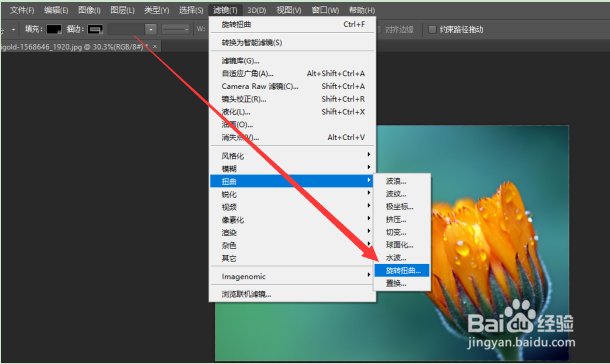Select 挤压... in distort submenu

402,220
